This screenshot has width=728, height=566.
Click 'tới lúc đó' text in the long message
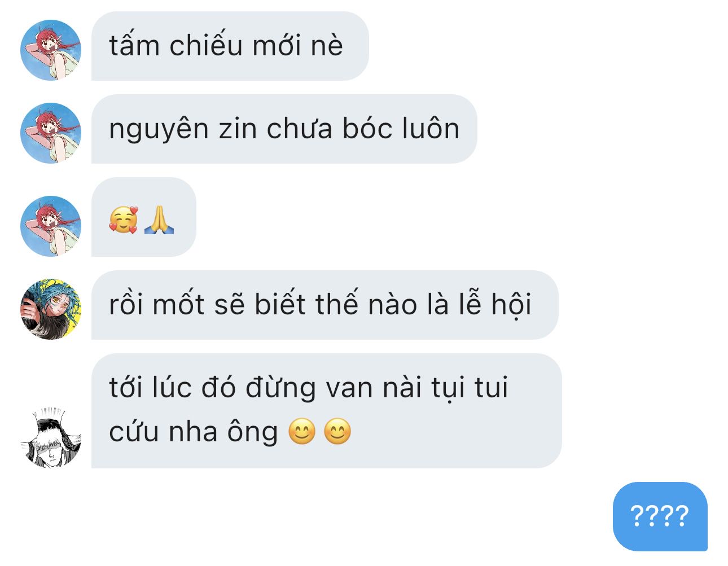172,388
